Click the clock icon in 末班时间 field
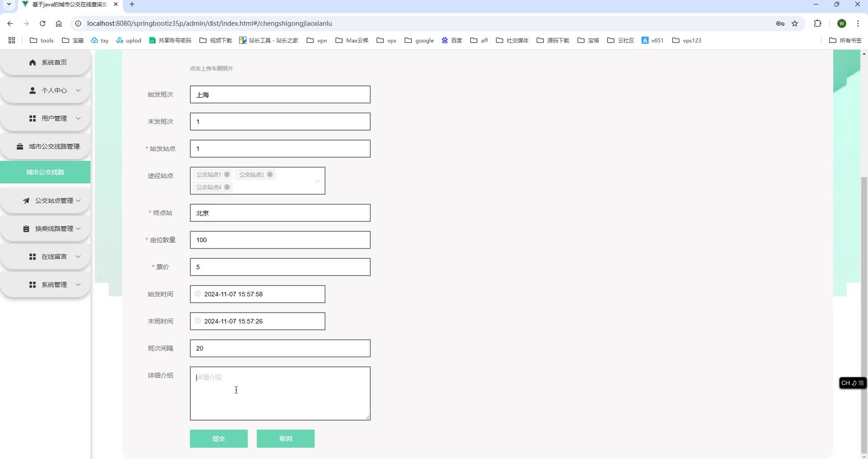This screenshot has height=459, width=868. coord(198,321)
